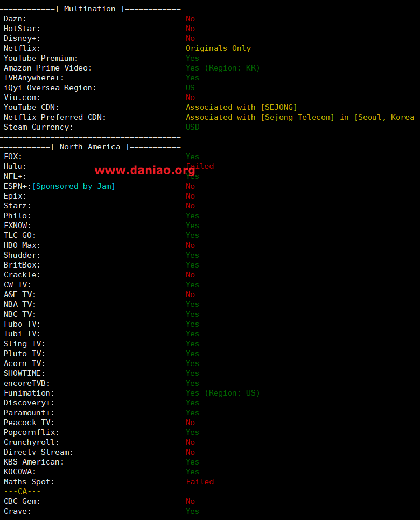Screen dimensions: 420x520
Task: Click the 'Disney+:' row label
Action: 22,39
